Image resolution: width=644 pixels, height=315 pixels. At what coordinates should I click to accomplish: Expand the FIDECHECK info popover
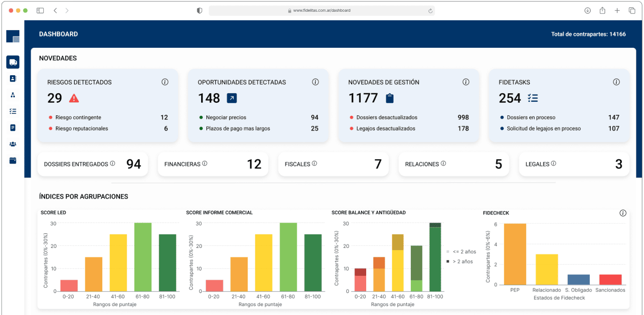pyautogui.click(x=623, y=213)
